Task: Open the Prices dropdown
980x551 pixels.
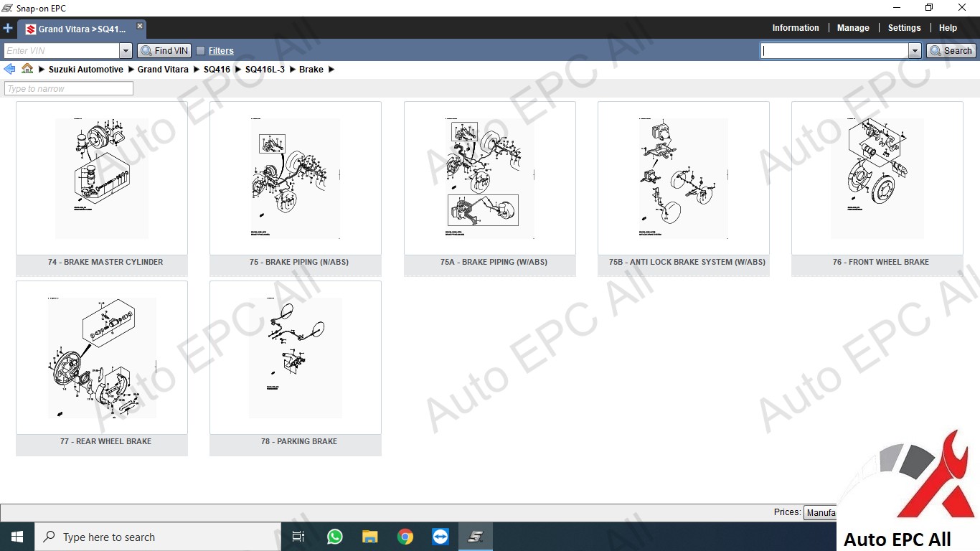Action: tap(820, 512)
